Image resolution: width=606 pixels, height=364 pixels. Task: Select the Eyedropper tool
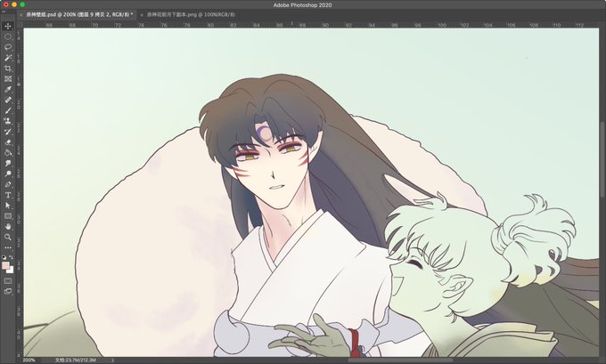[8, 89]
